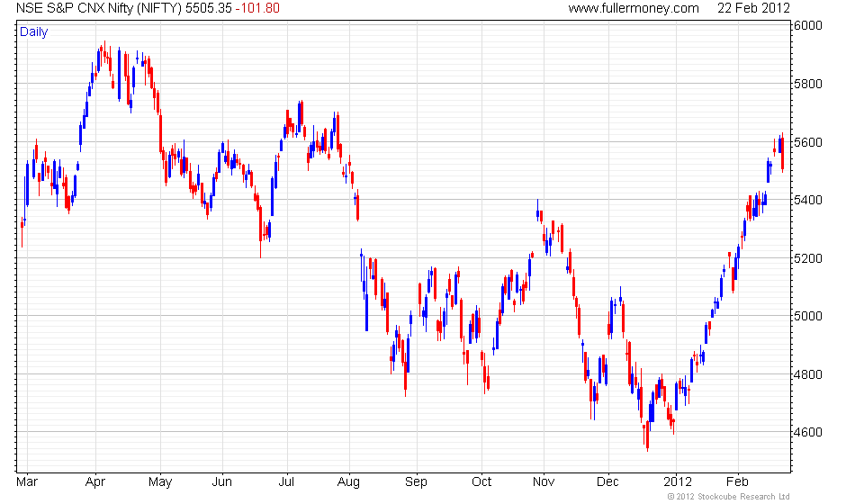Click the copyright Stockcube Research Ltd text
The image size is (864, 504).
coord(728,497)
